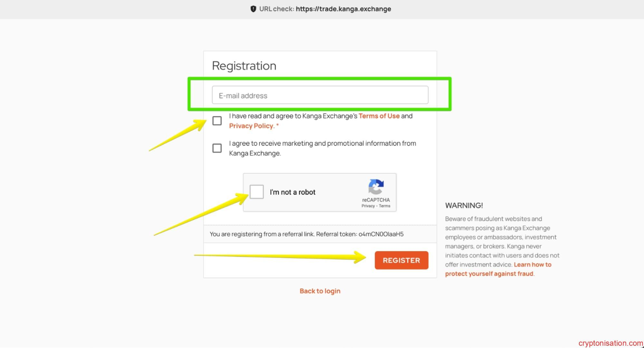Click the reCAPTCHA Privacy link

368,206
